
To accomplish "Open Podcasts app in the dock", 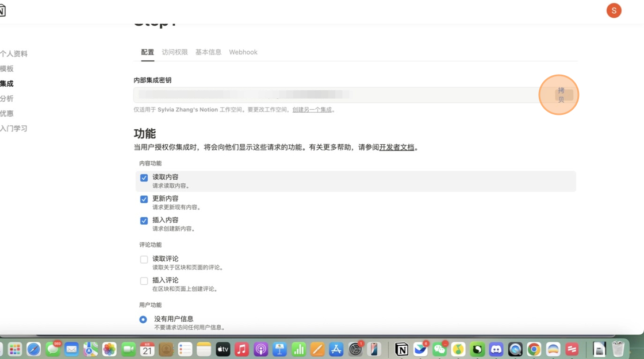I will [260, 350].
